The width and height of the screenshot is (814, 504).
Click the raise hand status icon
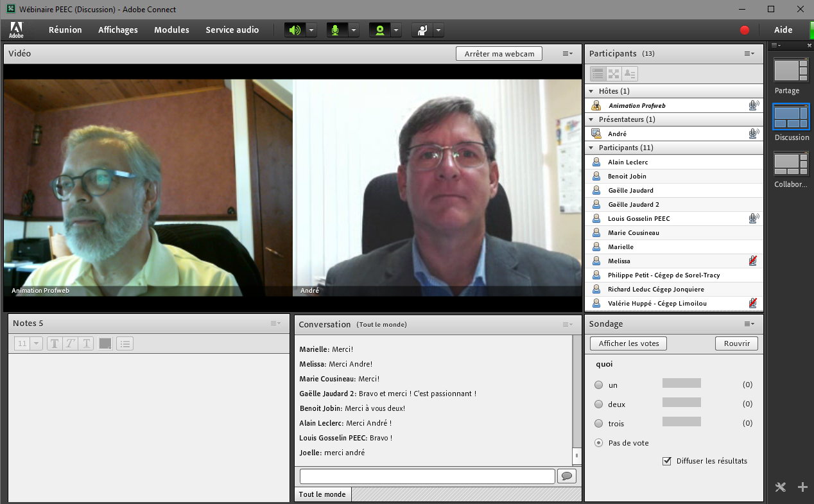(422, 30)
